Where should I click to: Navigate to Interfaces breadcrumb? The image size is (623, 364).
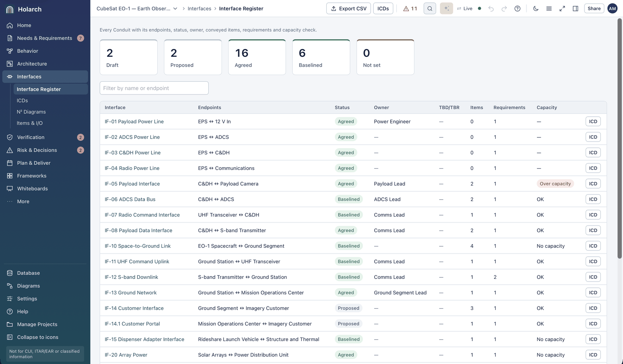point(199,9)
